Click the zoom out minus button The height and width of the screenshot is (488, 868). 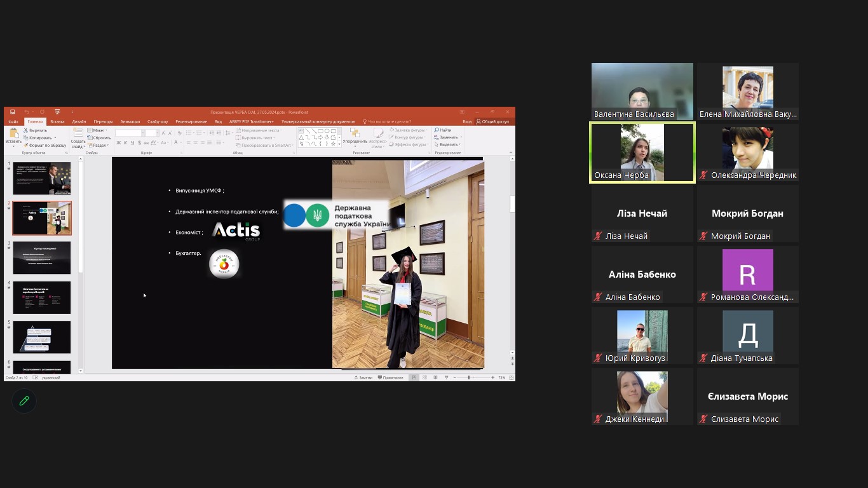[454, 377]
